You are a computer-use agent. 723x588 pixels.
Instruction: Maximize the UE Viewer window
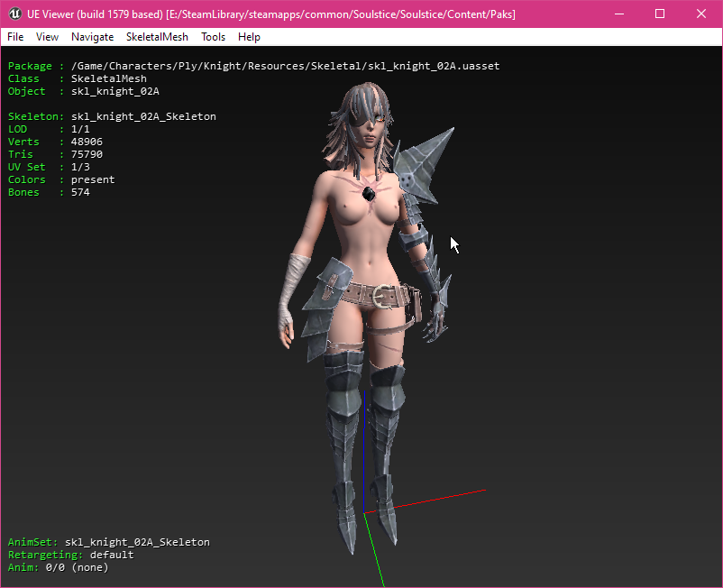(660, 14)
